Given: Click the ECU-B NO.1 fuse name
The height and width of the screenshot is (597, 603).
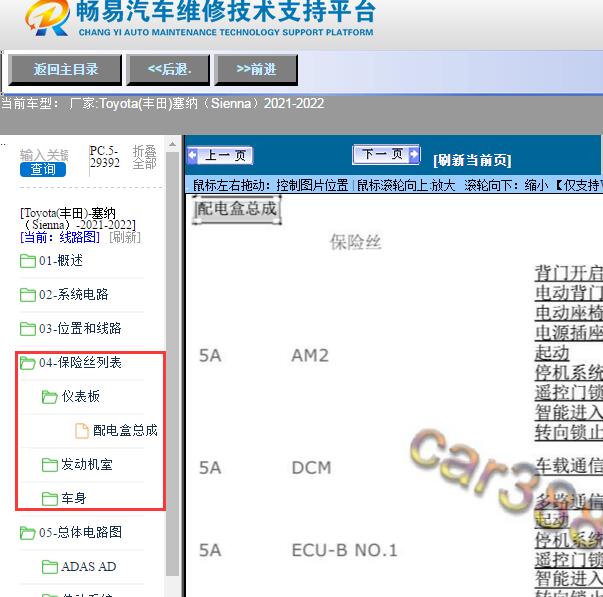Looking at the screenshot, I should (x=344, y=550).
